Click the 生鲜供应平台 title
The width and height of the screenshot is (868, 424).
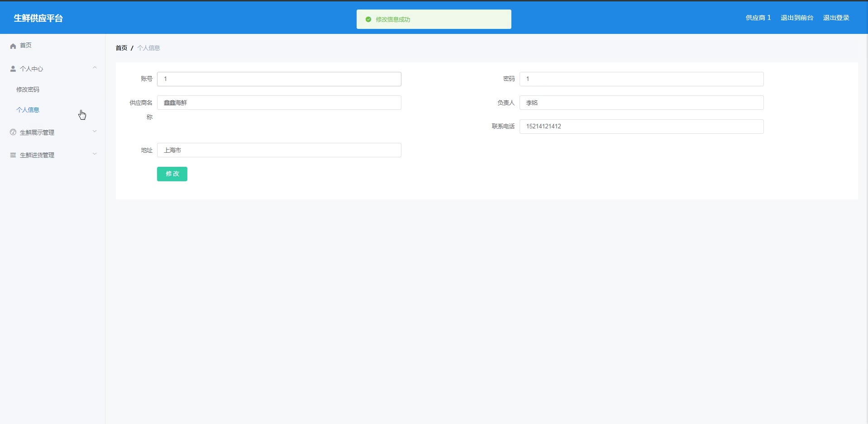pos(38,18)
